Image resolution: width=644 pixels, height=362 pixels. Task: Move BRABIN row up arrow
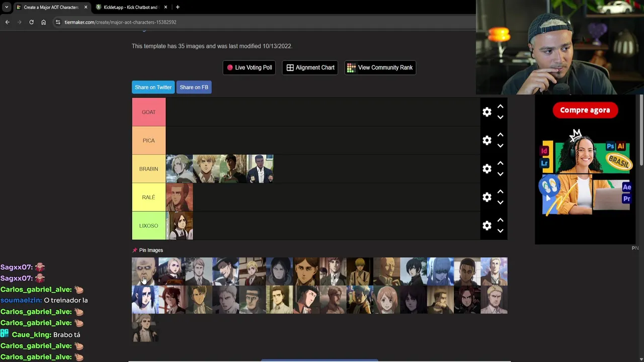pos(500,163)
